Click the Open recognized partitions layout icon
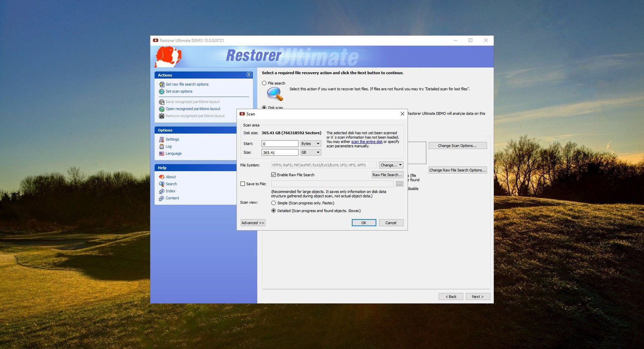Screen dimensions: 644x349 pyautogui.click(x=161, y=109)
